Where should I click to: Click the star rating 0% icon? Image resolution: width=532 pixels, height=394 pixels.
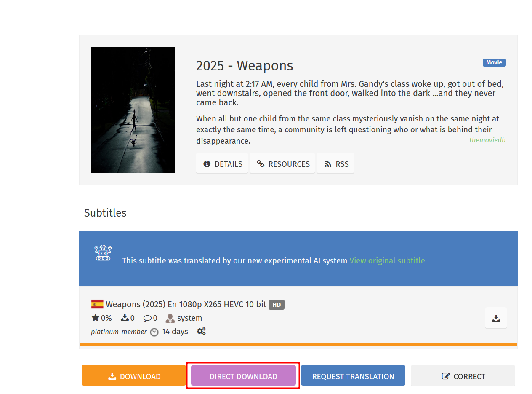pos(96,318)
